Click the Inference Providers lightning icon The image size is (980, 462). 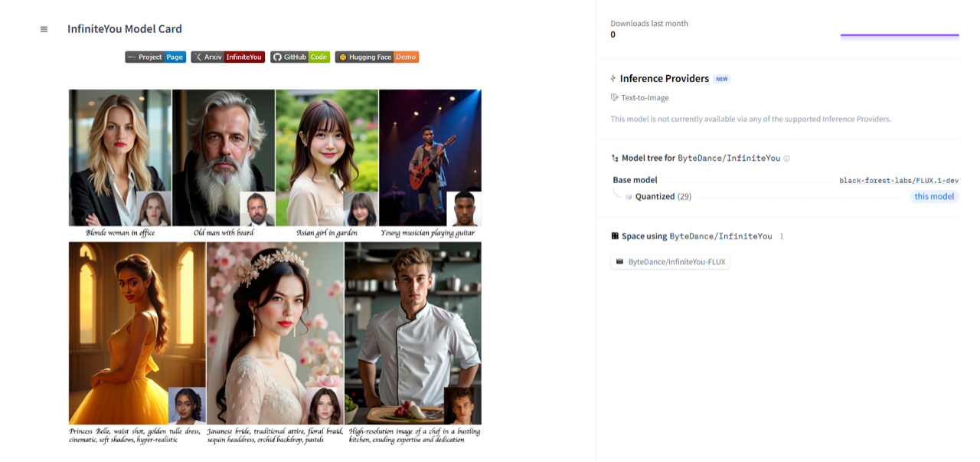pyautogui.click(x=613, y=78)
